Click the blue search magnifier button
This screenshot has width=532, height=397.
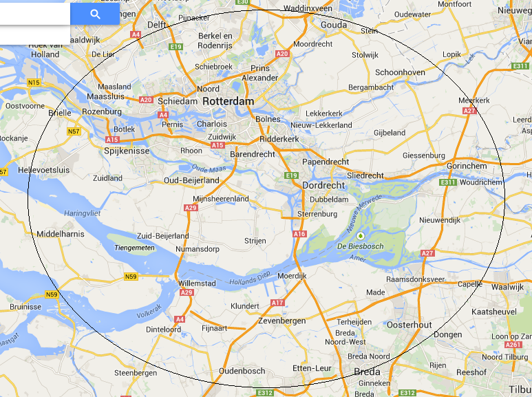95,14
